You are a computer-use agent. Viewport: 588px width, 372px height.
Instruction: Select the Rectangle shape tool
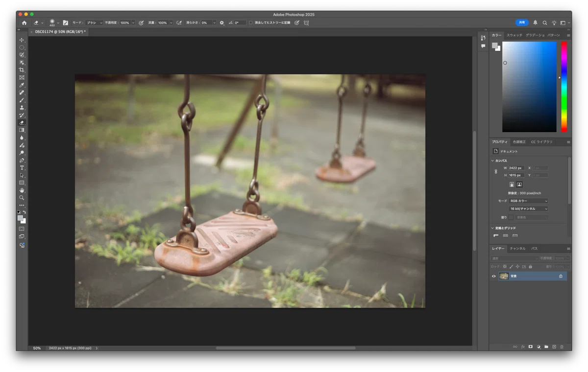(22, 183)
